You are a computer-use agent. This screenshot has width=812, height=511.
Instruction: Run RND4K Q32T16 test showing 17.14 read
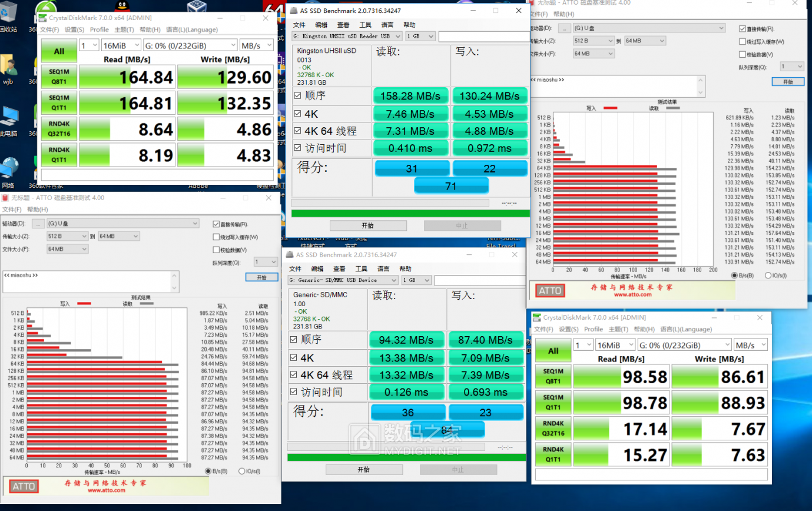click(x=554, y=428)
